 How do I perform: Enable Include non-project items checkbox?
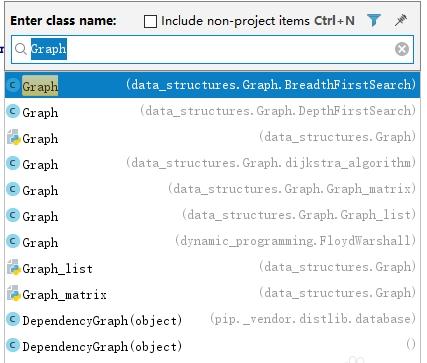click(150, 22)
